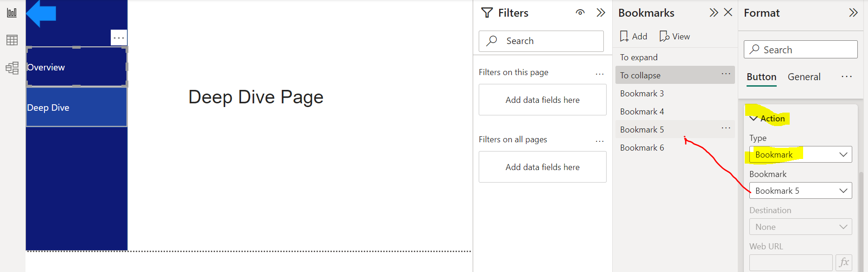
Task: Click the Filters search box
Action: [541, 41]
